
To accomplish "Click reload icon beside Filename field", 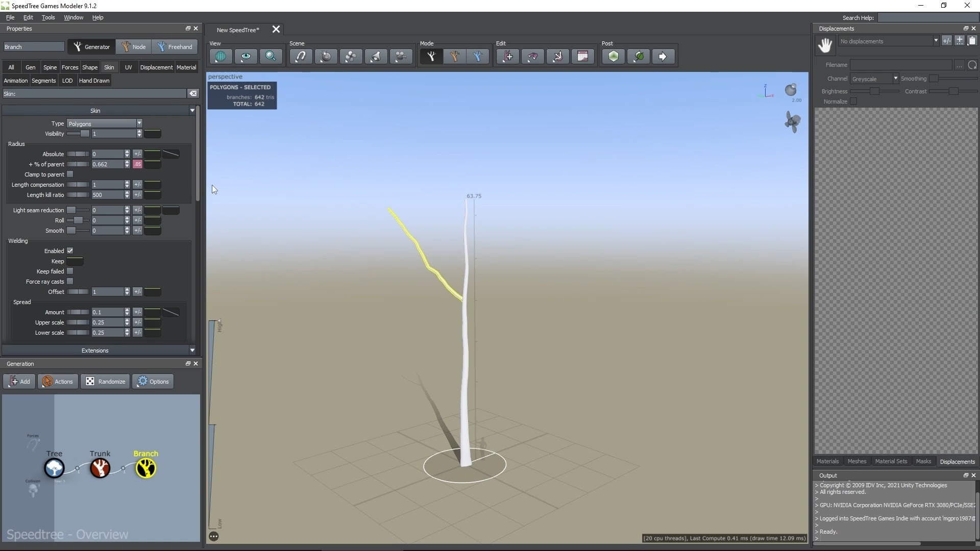I will click(972, 65).
